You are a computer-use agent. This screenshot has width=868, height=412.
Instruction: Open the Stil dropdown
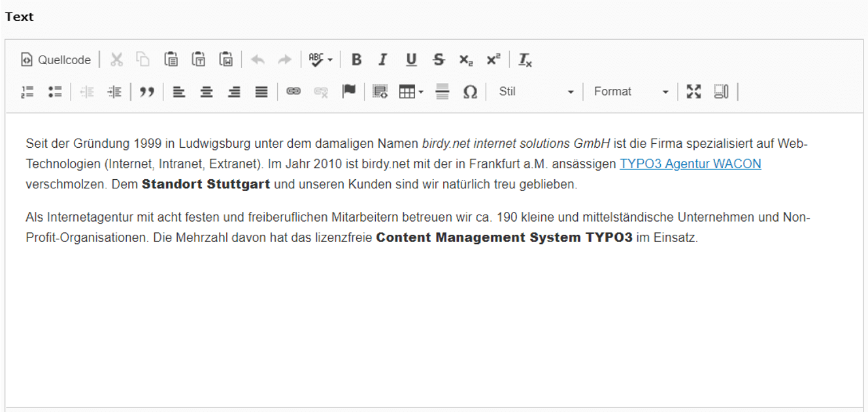click(x=535, y=92)
